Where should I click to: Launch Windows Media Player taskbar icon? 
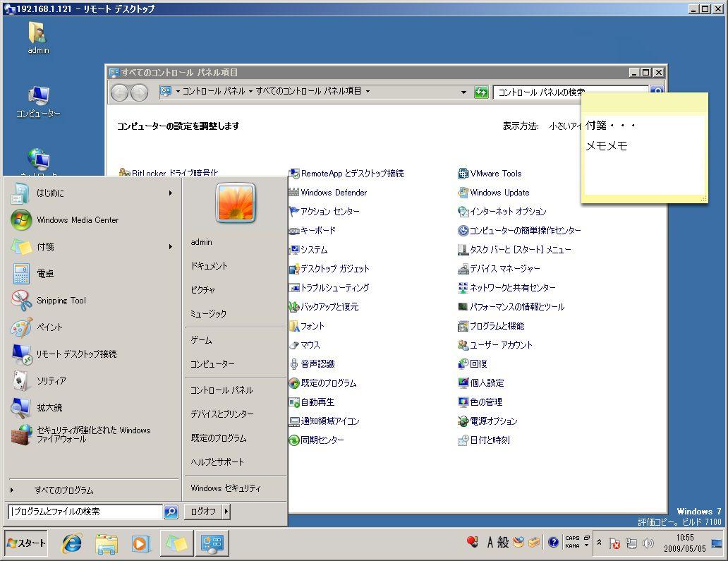(140, 543)
